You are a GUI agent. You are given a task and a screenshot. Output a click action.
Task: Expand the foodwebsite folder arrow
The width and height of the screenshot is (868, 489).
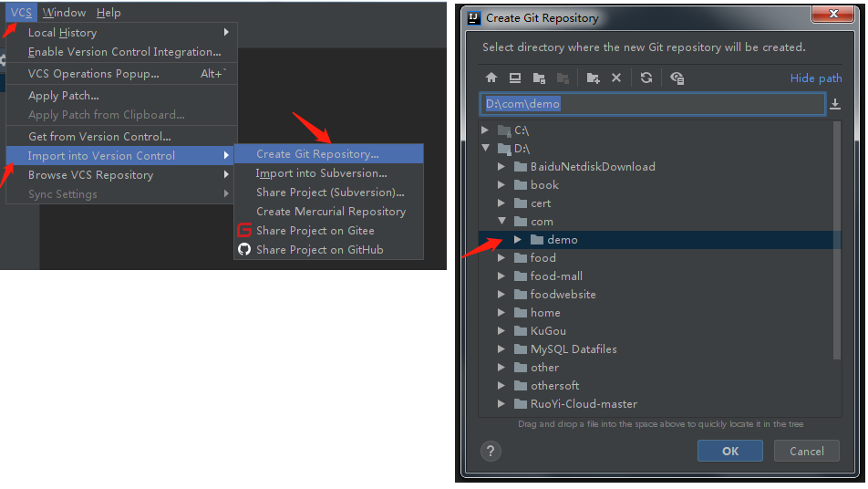click(x=501, y=294)
